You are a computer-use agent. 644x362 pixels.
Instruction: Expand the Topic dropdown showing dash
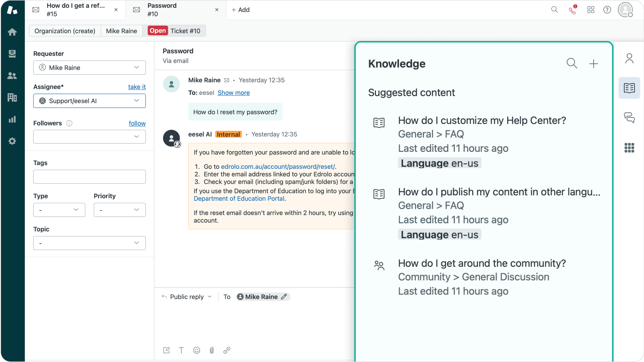click(x=89, y=243)
